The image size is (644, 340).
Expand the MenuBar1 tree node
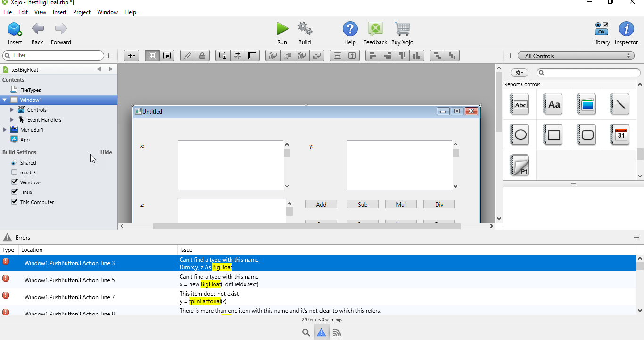point(5,130)
